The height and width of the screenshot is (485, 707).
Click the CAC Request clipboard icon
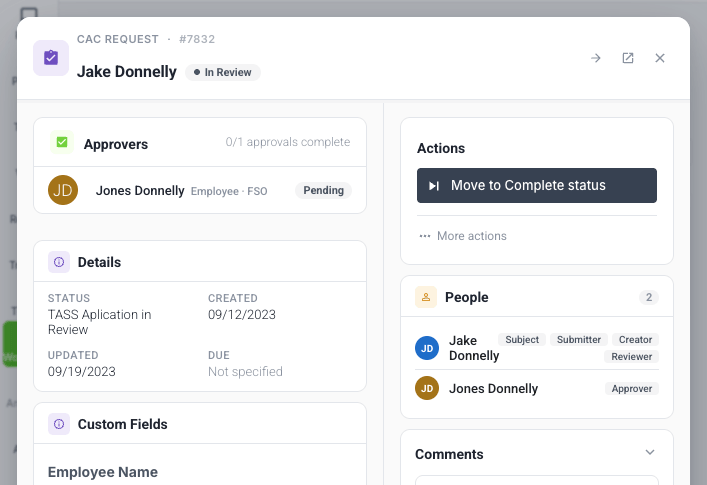51,58
